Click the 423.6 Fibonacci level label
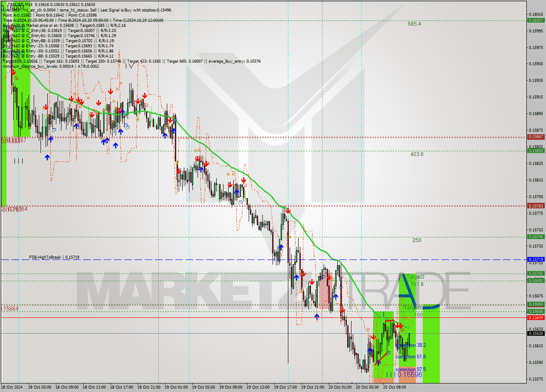 417,154
